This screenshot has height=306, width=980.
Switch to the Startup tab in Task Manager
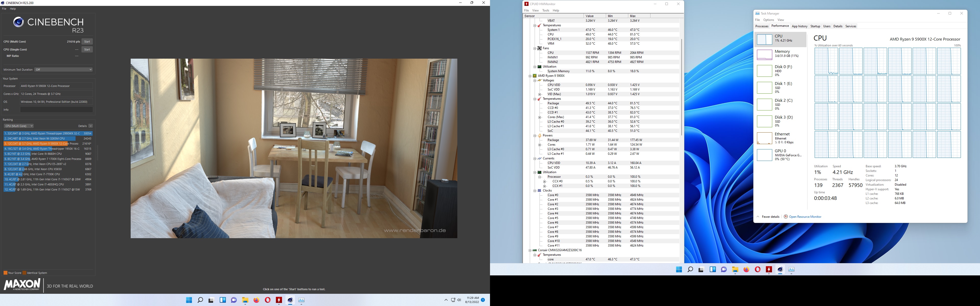(x=815, y=26)
